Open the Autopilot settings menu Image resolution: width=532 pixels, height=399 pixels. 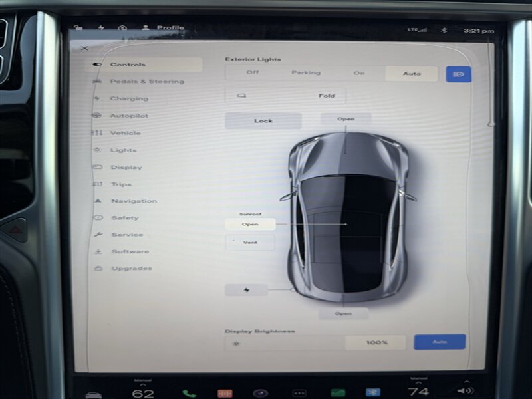(x=128, y=116)
